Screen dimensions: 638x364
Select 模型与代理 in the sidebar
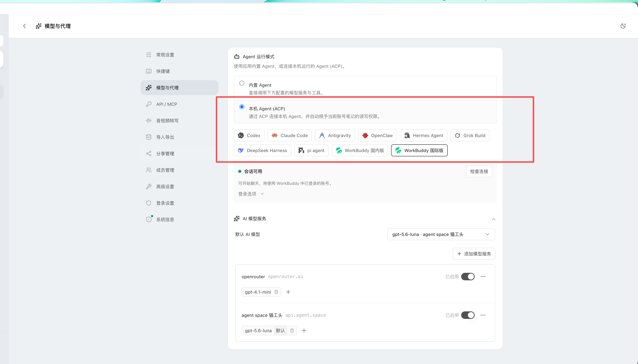pos(179,88)
